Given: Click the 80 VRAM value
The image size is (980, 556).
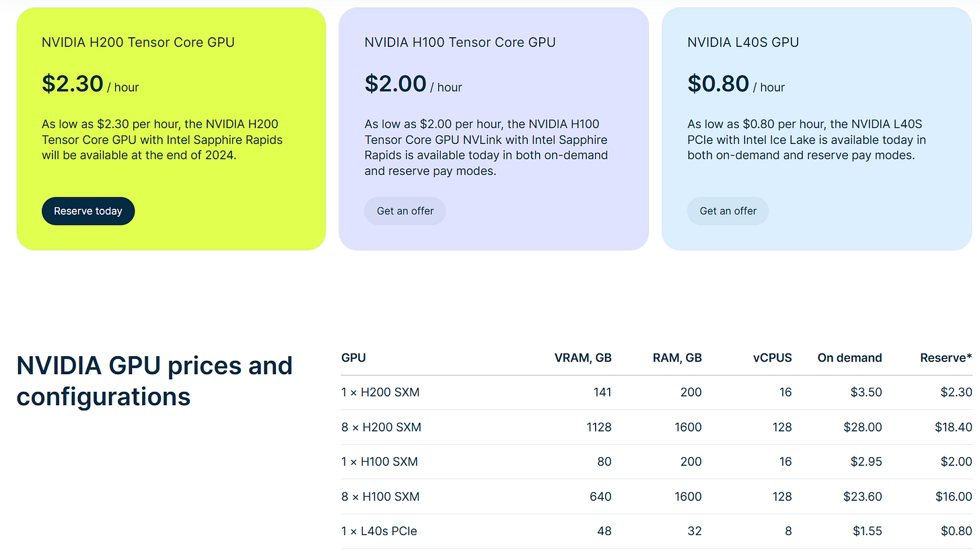Looking at the screenshot, I should (604, 462).
